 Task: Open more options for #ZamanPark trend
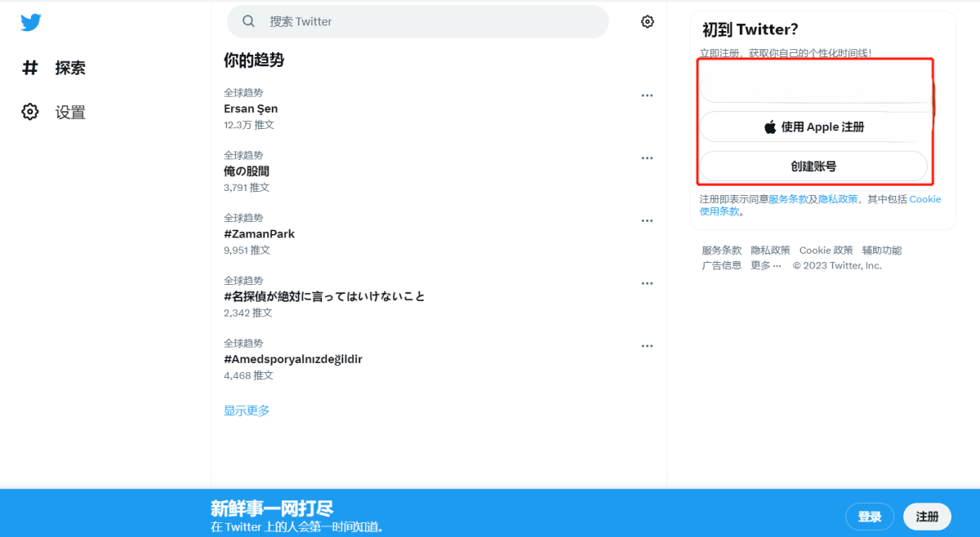pos(647,221)
